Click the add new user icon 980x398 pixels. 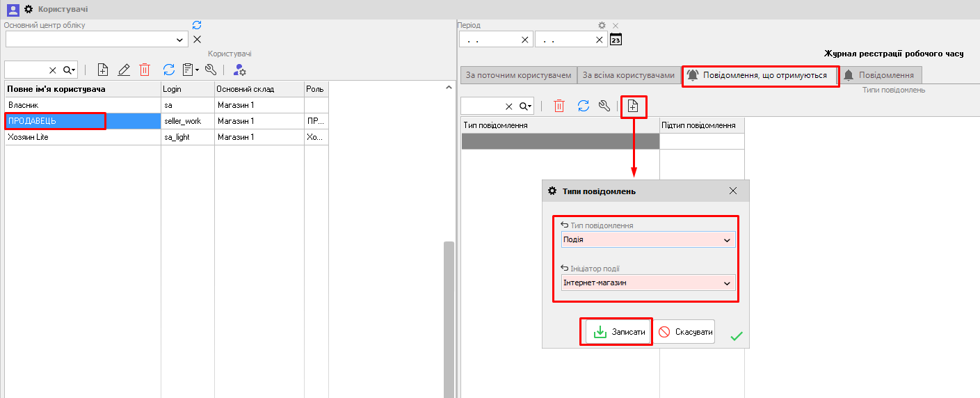pos(102,70)
